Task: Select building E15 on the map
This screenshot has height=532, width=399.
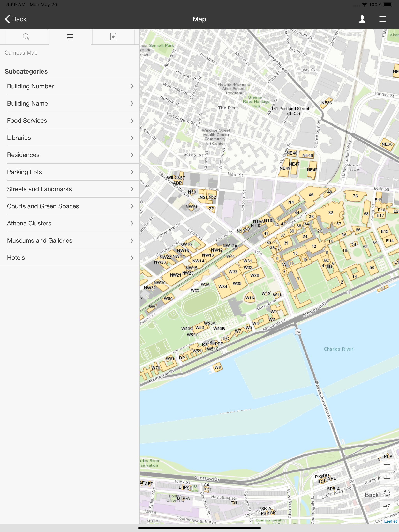Action: [384, 231]
